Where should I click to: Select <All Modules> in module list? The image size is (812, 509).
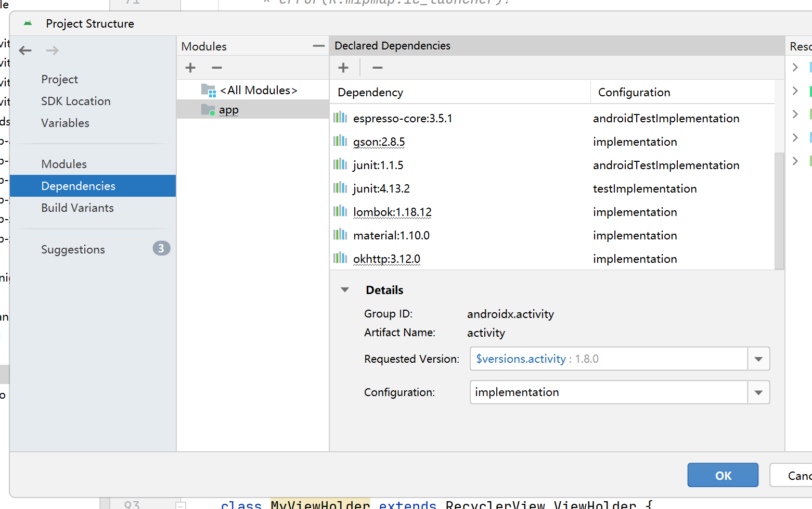click(x=259, y=91)
